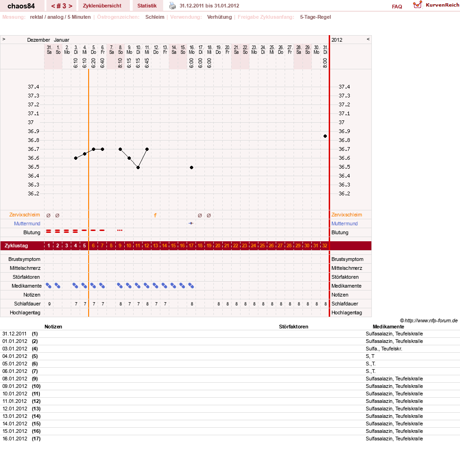Click the 8:00 measurement time on day 32
This screenshot has height=476, width=460.
325,63
